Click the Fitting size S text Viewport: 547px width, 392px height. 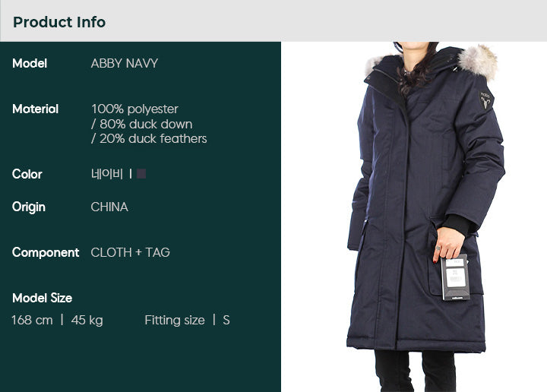click(x=187, y=320)
